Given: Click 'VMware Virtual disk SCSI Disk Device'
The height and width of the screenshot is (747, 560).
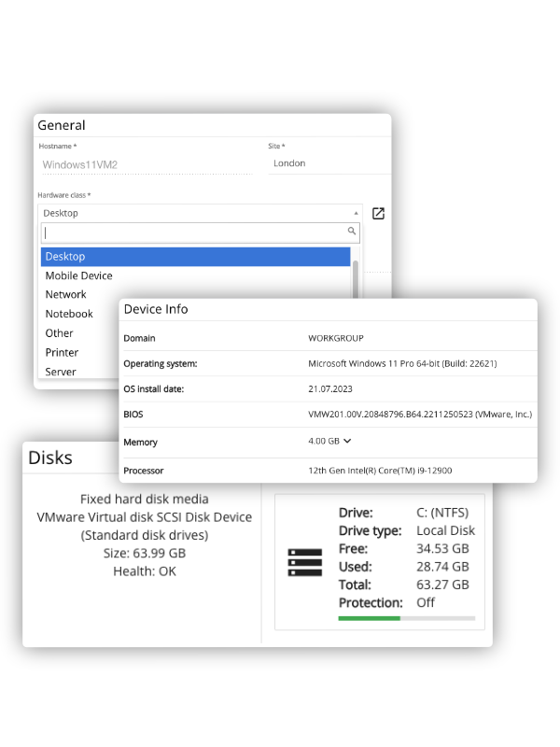Looking at the screenshot, I should 145,517.
